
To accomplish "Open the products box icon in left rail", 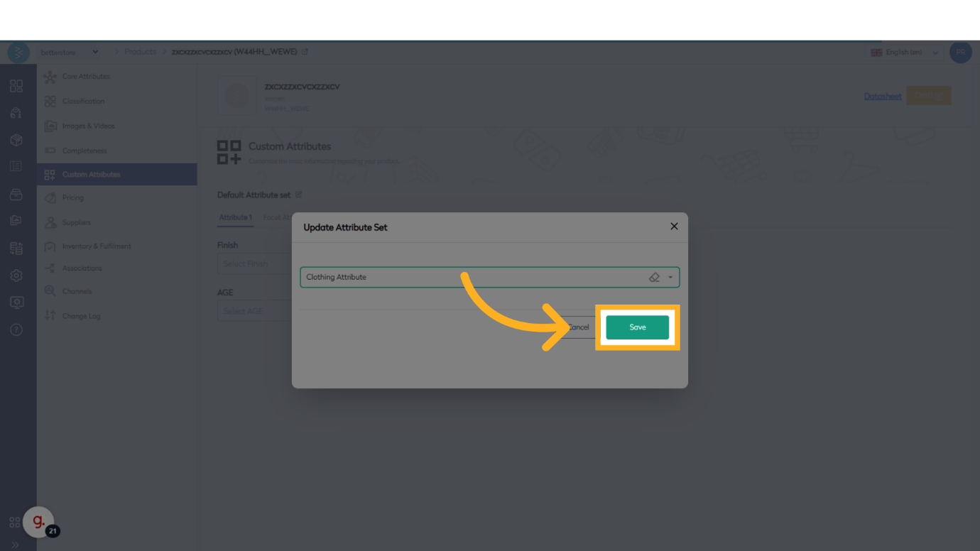I will (16, 140).
